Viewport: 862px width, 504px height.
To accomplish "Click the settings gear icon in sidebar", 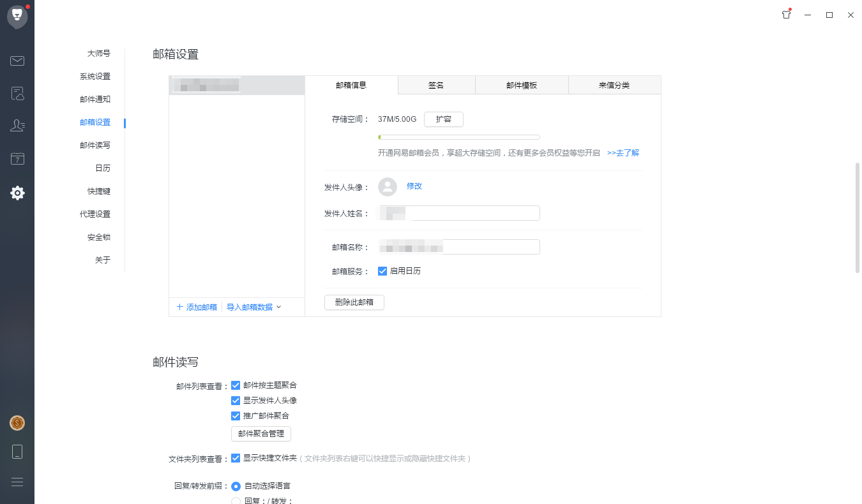I will (x=17, y=193).
